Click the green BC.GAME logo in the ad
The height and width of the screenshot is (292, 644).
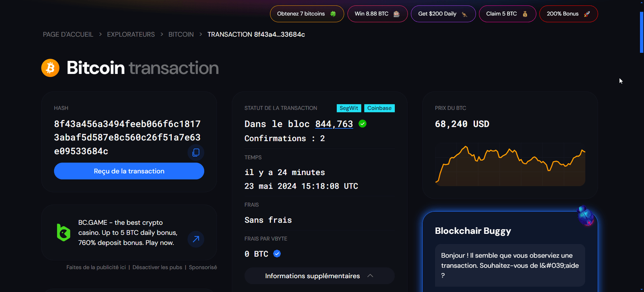[x=63, y=232]
